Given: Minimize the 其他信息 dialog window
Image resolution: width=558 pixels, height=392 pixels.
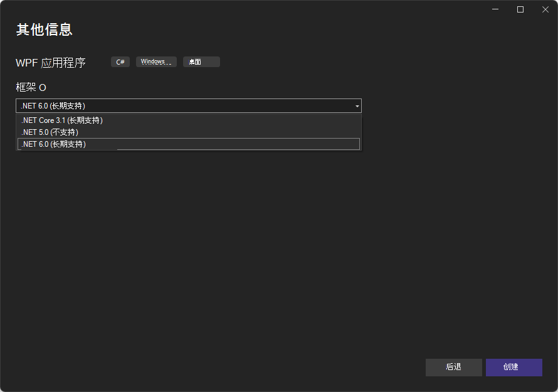Looking at the screenshot, I should click(x=496, y=9).
